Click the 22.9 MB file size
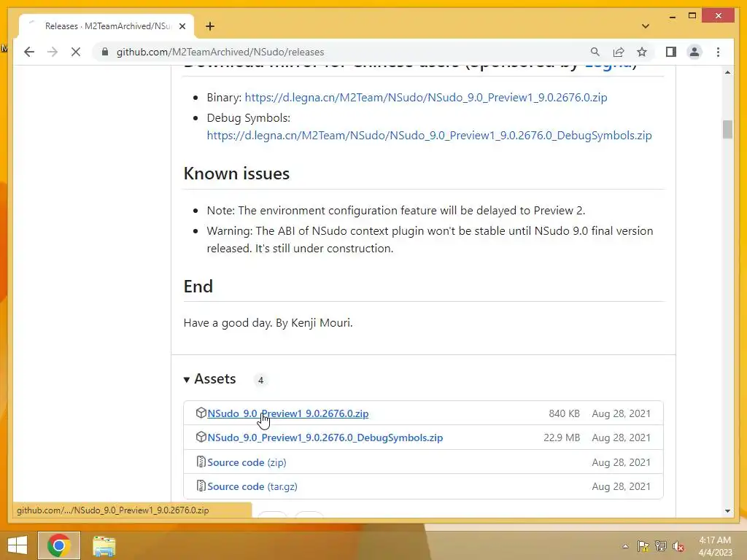The width and height of the screenshot is (747, 560). tap(562, 437)
